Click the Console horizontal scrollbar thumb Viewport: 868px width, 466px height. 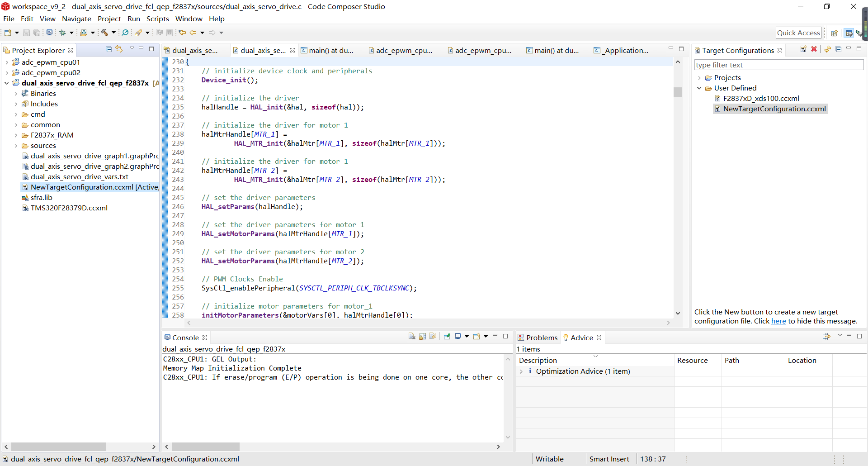click(x=205, y=447)
